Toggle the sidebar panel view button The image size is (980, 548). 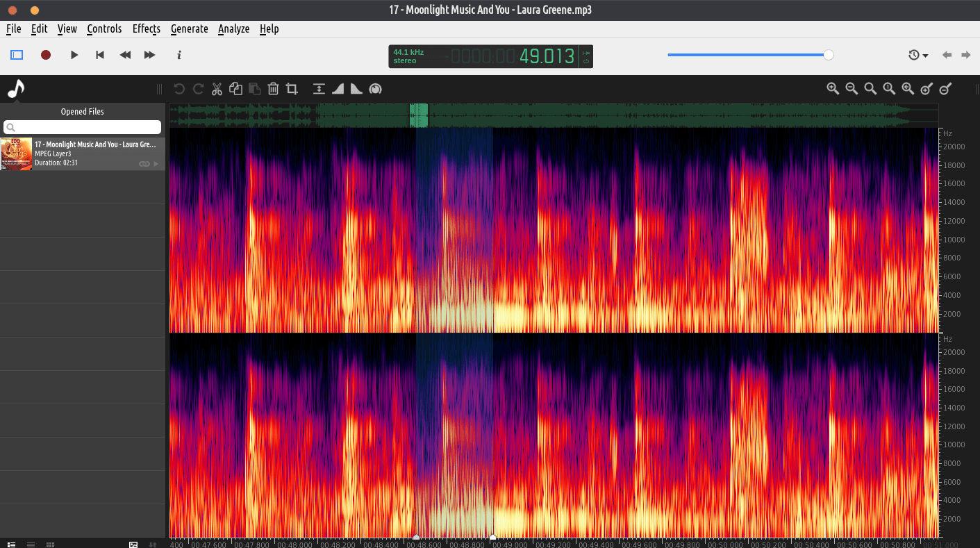pyautogui.click(x=17, y=55)
